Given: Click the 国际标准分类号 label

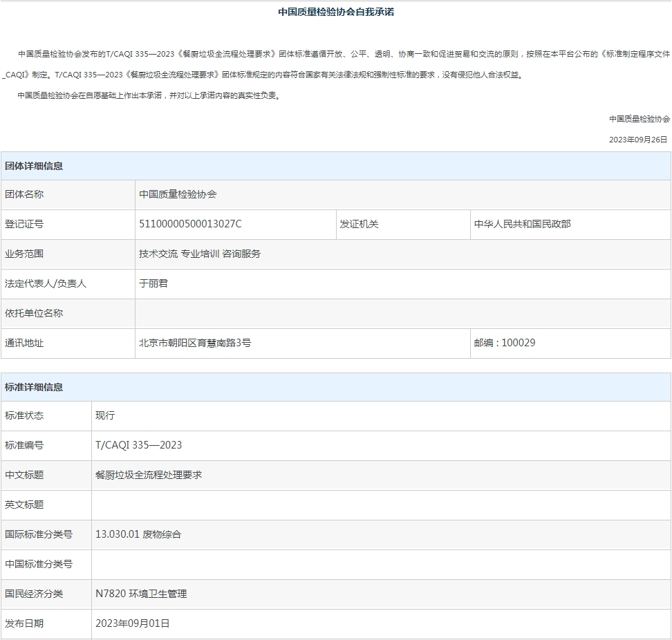Looking at the screenshot, I should click(39, 535).
